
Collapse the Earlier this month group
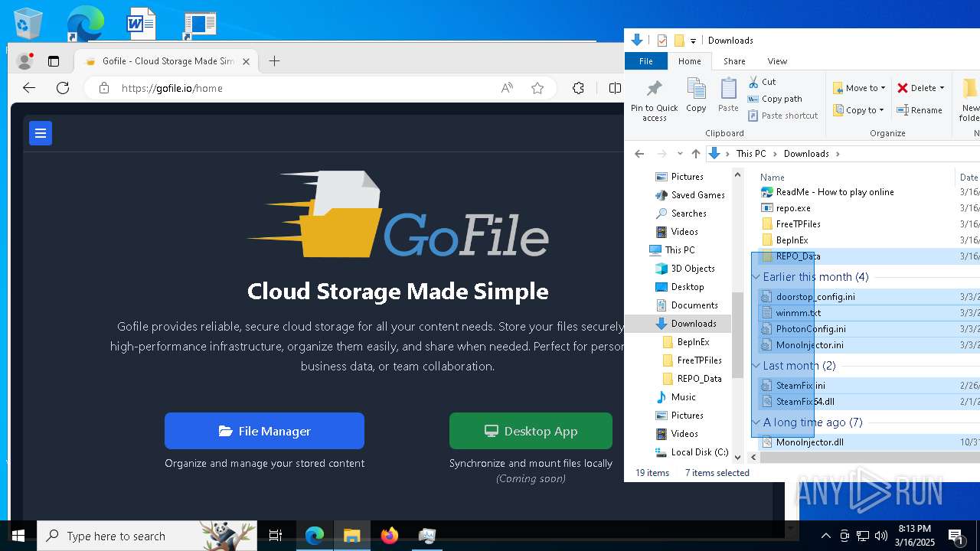click(x=756, y=277)
